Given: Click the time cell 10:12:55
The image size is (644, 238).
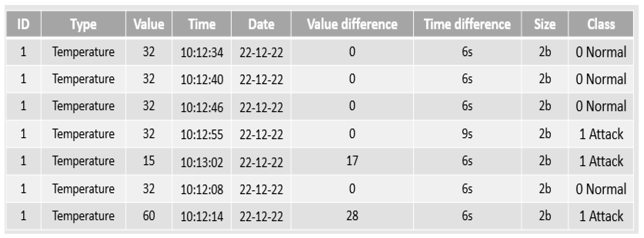Looking at the screenshot, I should coord(202,134).
